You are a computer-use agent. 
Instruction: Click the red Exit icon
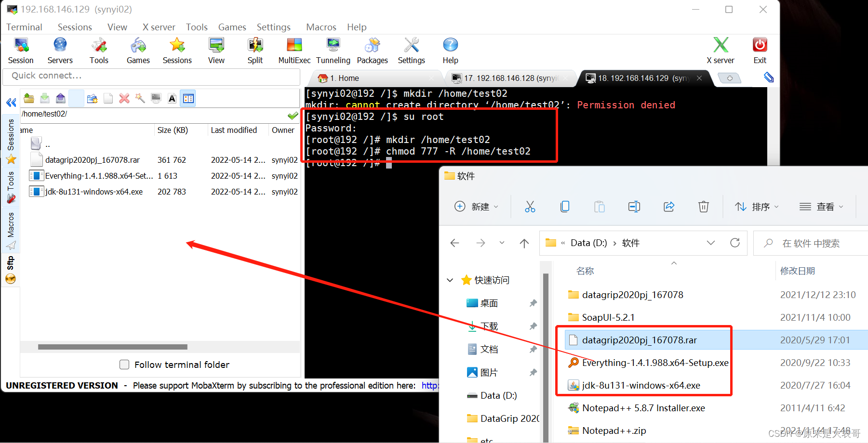click(760, 51)
